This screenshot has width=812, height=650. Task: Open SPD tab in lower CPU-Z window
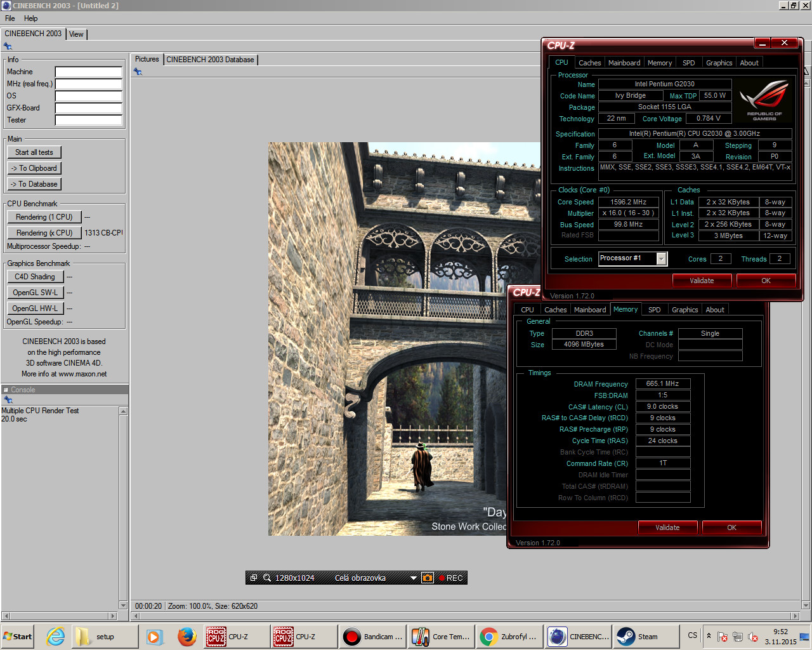(655, 310)
